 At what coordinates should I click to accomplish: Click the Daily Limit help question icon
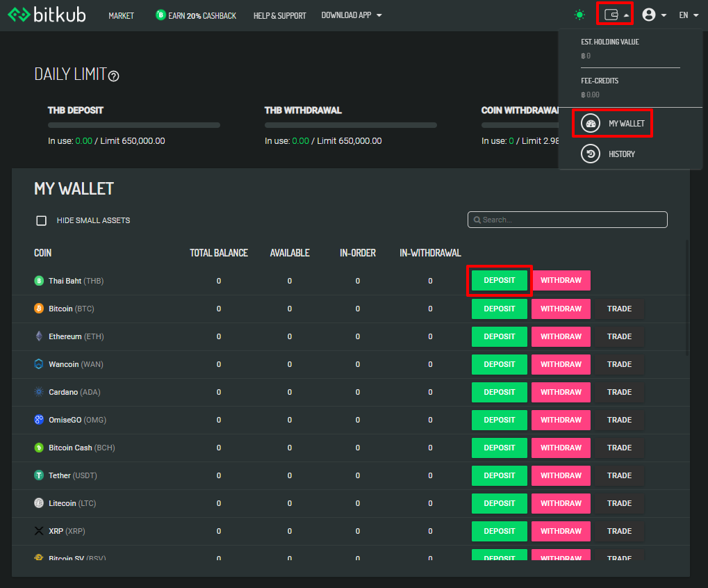pyautogui.click(x=114, y=76)
